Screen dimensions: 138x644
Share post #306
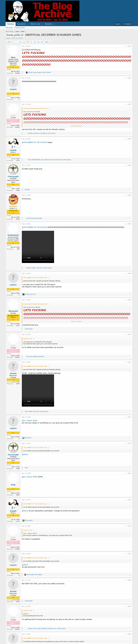pos(126,195)
